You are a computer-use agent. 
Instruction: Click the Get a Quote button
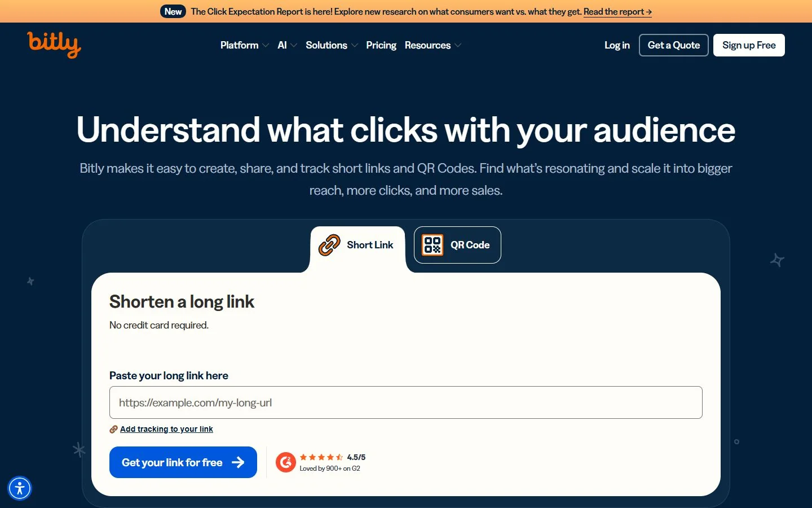click(674, 45)
